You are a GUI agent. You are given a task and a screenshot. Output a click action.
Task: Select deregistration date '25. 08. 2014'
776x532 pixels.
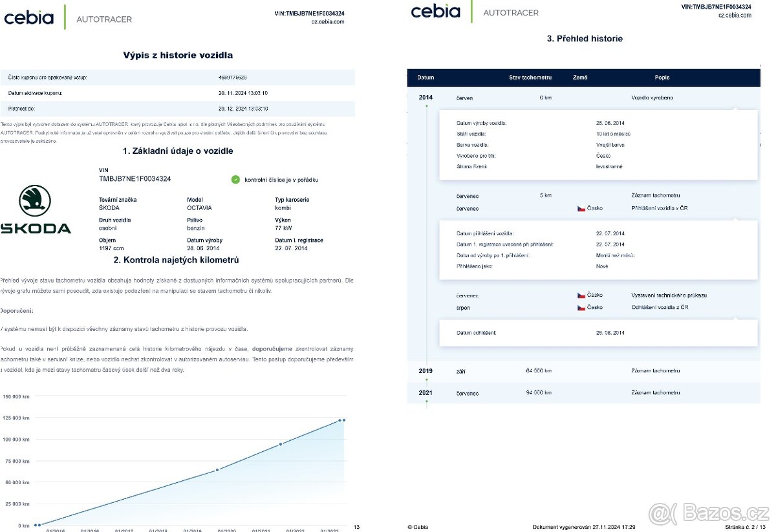tap(610, 333)
